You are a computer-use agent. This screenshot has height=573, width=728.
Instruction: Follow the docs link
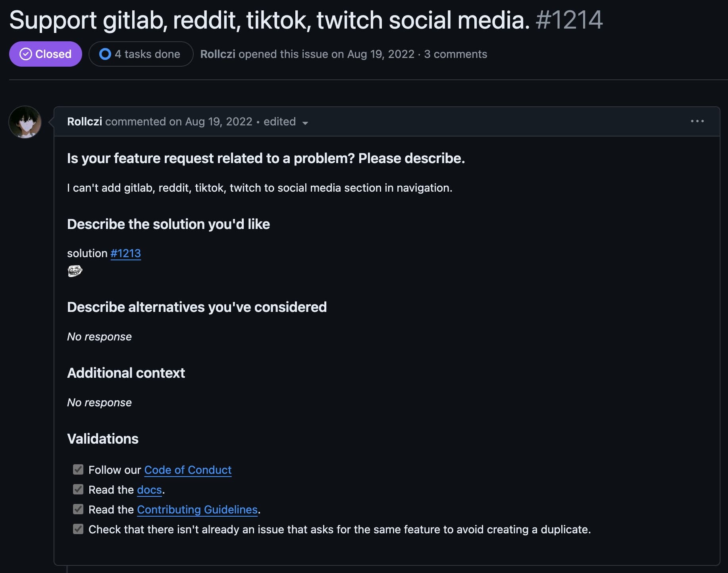pyautogui.click(x=149, y=490)
